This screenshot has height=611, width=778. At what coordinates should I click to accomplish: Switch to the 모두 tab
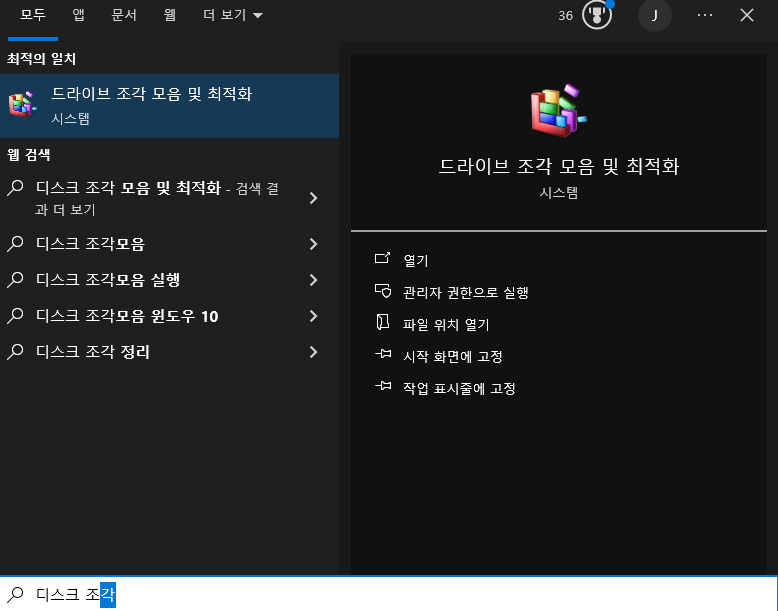click(x=33, y=15)
